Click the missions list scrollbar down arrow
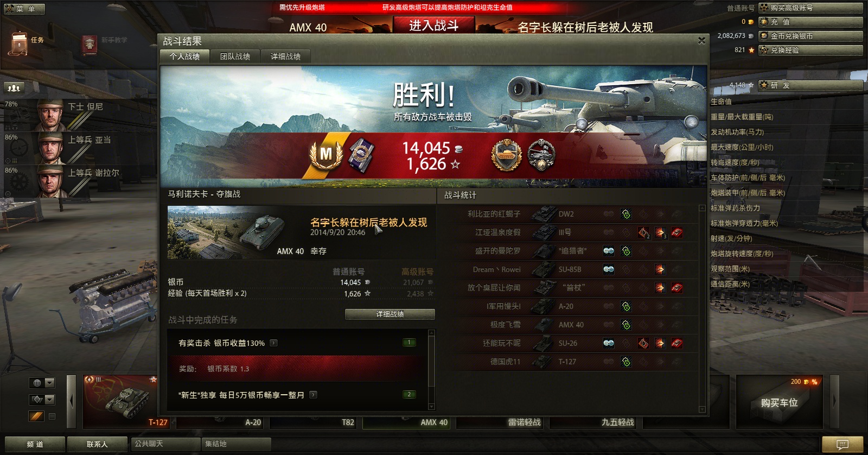Viewport: 868px width, 455px height. tap(432, 407)
